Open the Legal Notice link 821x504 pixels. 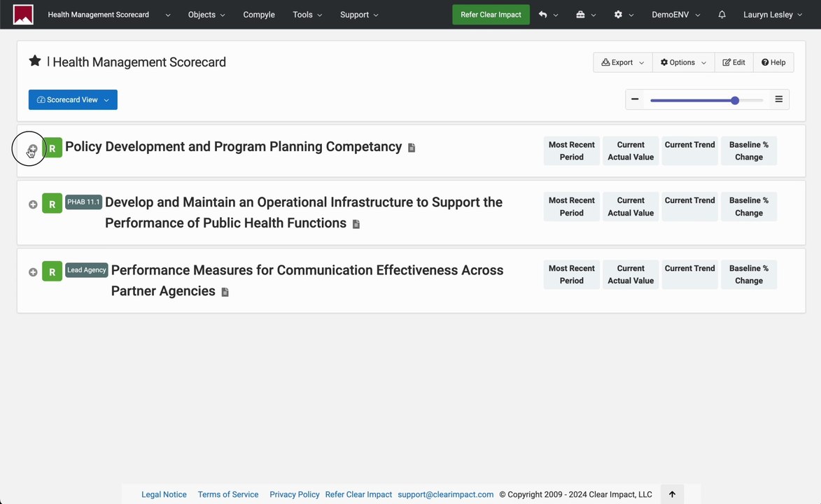pyautogui.click(x=164, y=495)
